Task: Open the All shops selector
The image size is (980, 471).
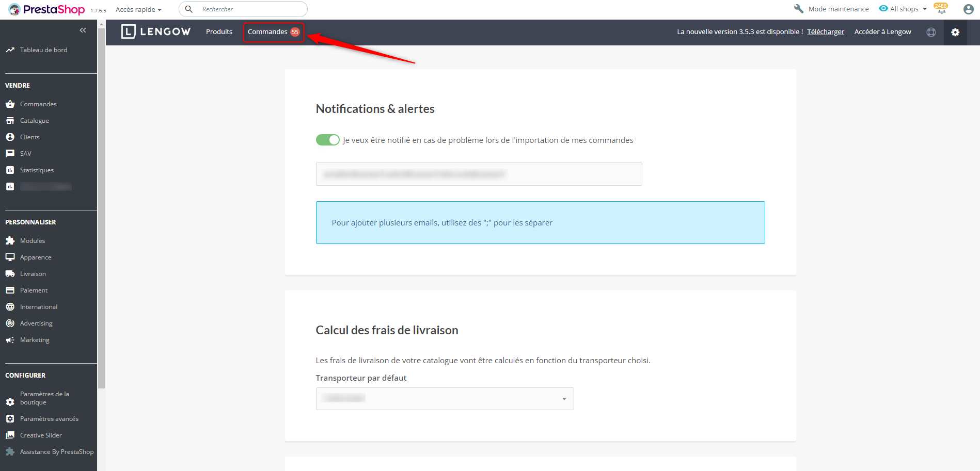Action: (904, 9)
